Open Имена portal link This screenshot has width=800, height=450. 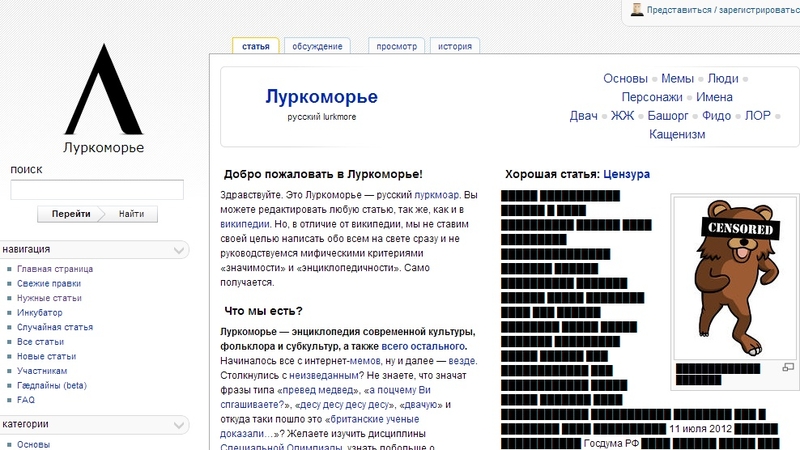714,97
